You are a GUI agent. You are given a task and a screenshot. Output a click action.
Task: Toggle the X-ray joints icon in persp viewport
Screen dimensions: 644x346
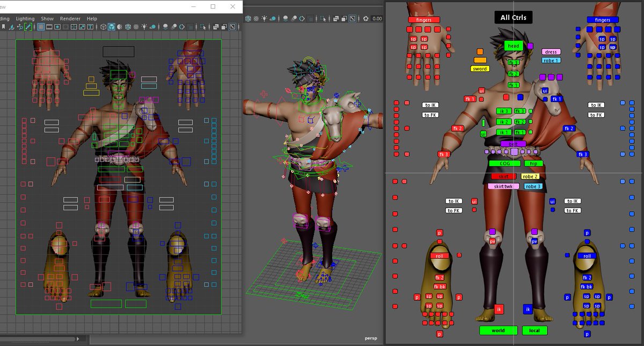coord(344,19)
